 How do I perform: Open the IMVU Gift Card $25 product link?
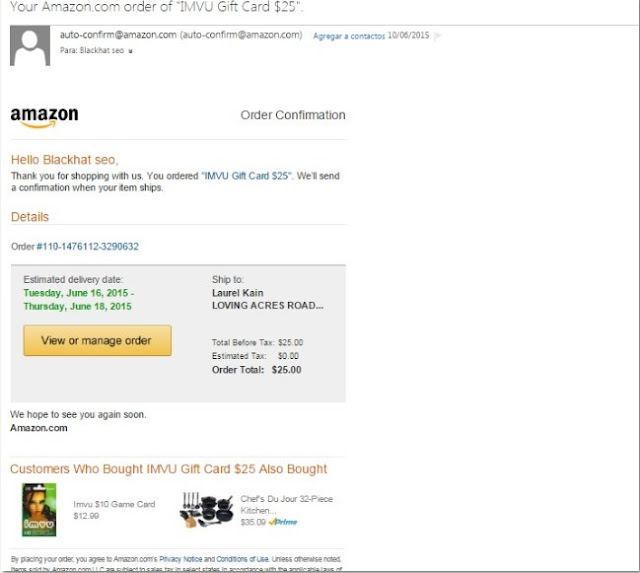click(247, 176)
